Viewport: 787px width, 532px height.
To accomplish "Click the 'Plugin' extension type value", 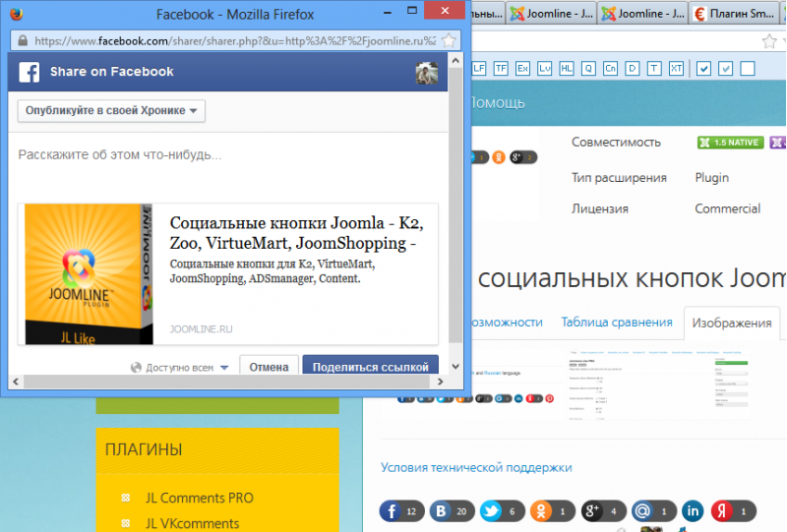I will tap(711, 178).
